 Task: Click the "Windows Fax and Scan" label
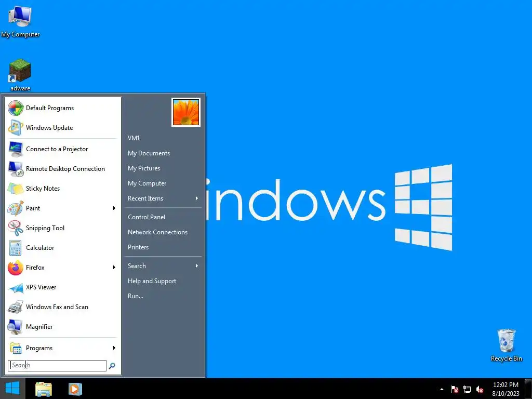57,307
